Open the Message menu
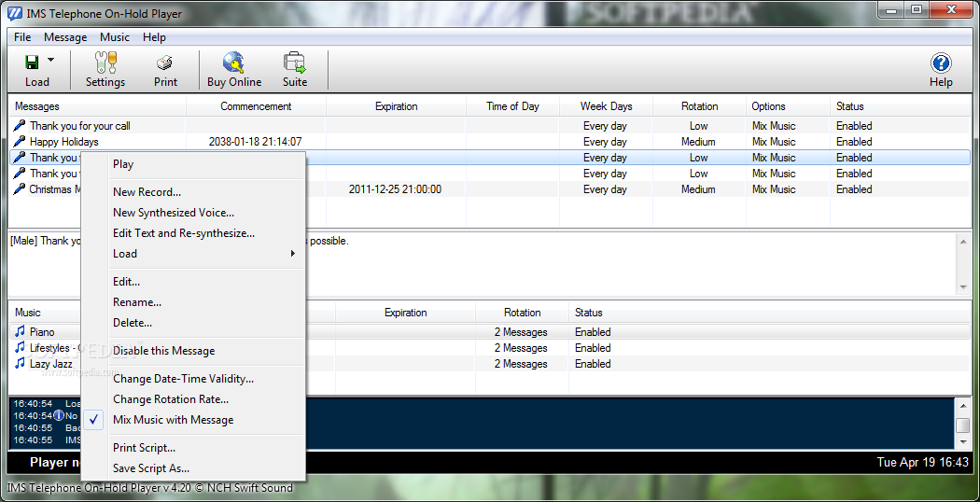The width and height of the screenshot is (980, 502). 65,37
